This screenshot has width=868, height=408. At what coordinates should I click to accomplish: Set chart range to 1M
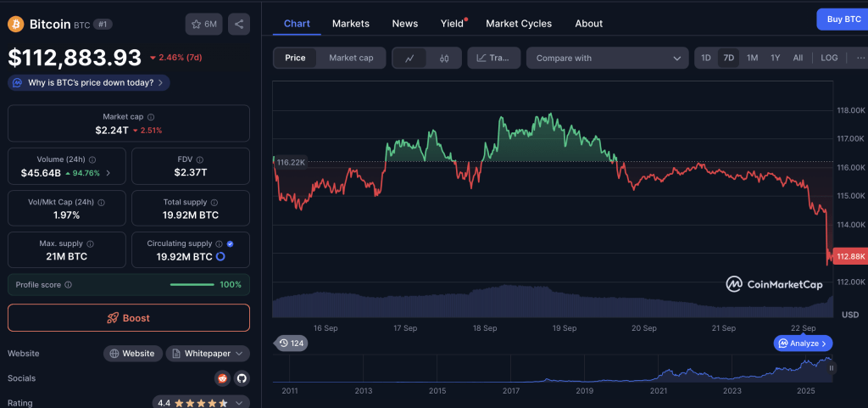click(x=752, y=58)
